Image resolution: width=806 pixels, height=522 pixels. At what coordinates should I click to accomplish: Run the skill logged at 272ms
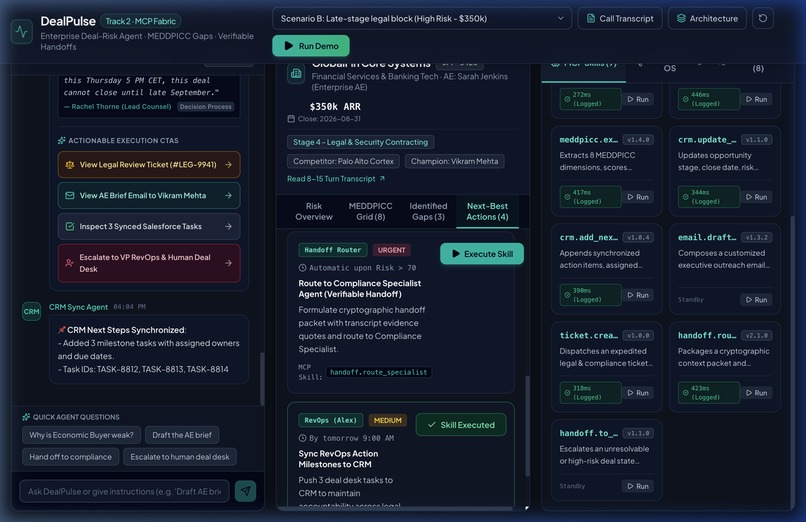(638, 99)
